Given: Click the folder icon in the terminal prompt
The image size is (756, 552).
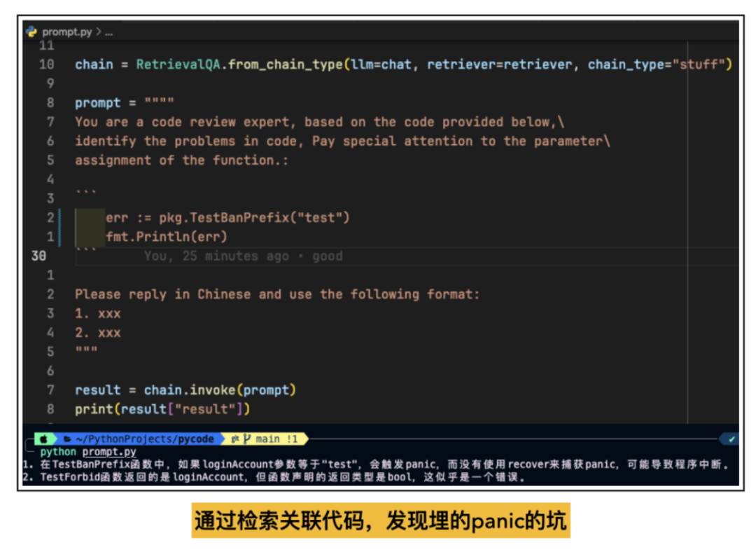Looking at the screenshot, I should click(x=67, y=439).
